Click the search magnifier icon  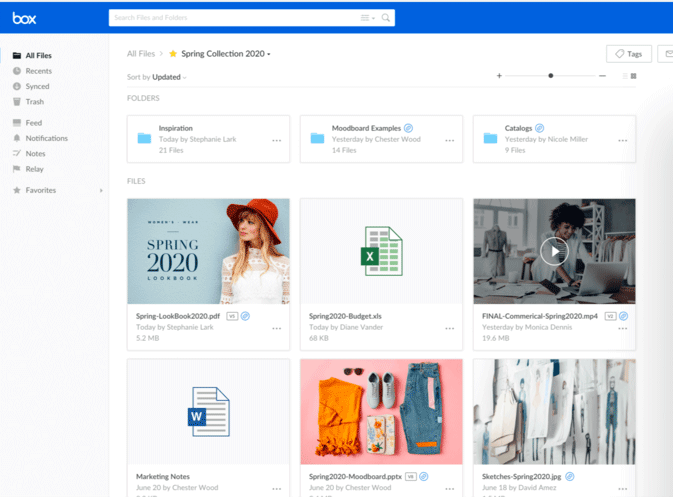(386, 18)
